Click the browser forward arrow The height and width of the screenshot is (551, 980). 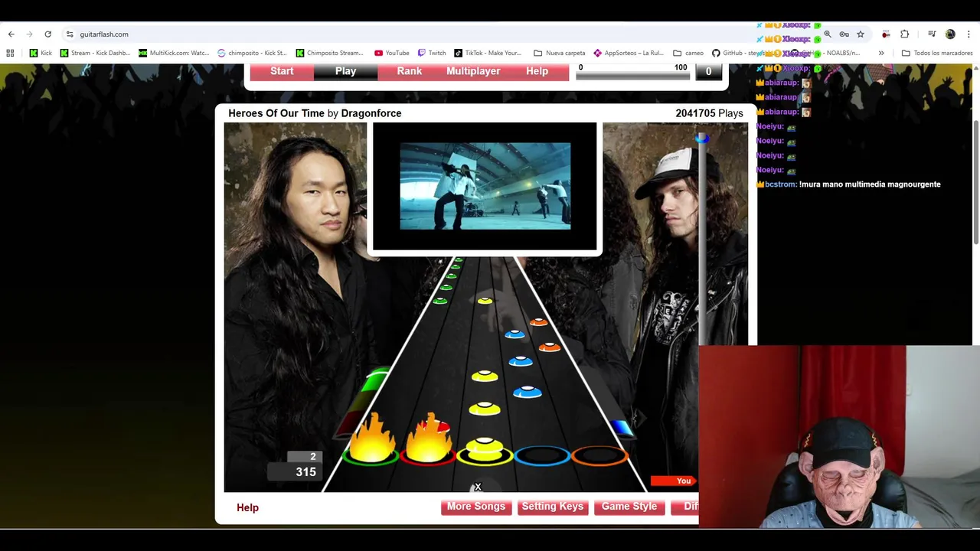pyautogui.click(x=29, y=34)
